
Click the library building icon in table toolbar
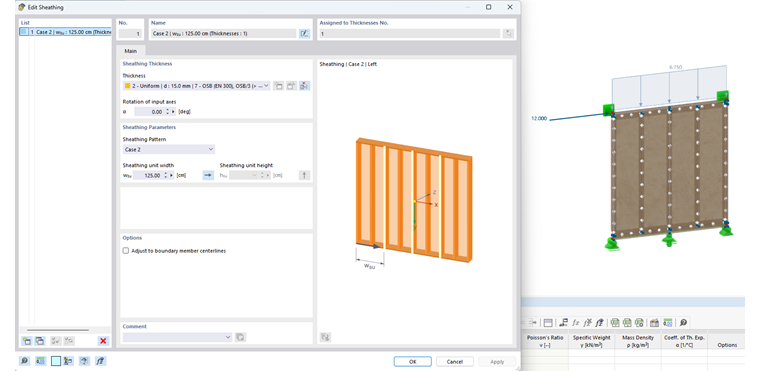(x=654, y=323)
